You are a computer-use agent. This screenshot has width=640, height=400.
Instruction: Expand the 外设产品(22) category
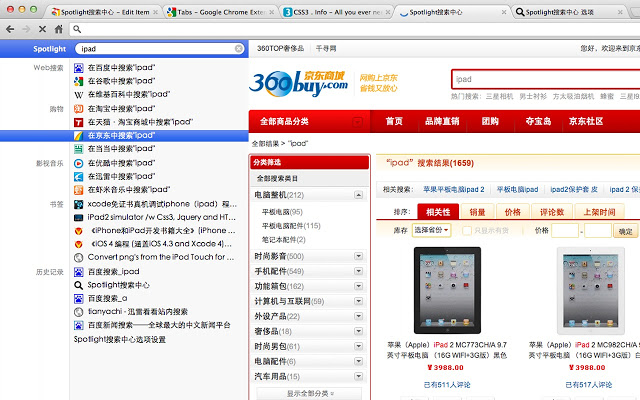coord(358,316)
